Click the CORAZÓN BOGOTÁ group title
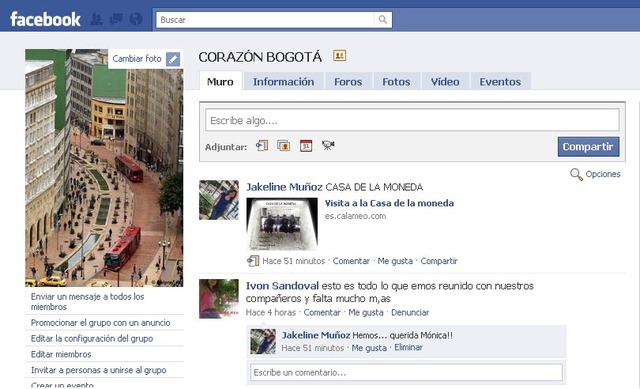640x389 pixels. 260,57
